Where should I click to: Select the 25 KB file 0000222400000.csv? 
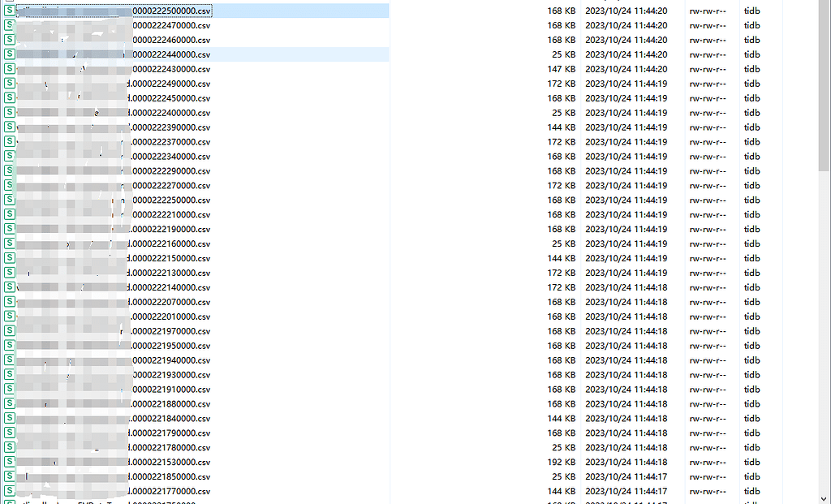(x=170, y=112)
